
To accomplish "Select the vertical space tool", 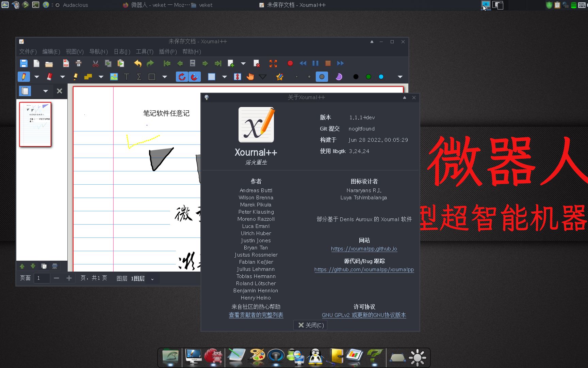I will (238, 77).
